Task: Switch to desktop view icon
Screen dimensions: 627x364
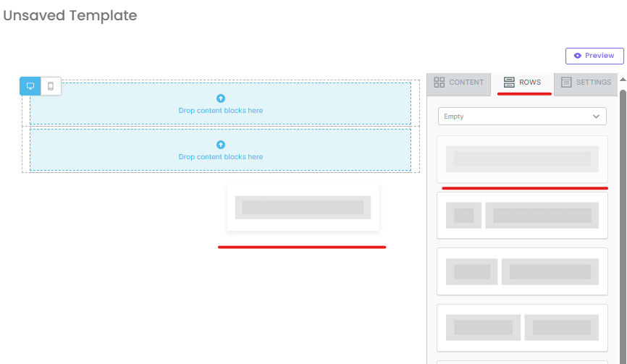Action: tap(30, 86)
